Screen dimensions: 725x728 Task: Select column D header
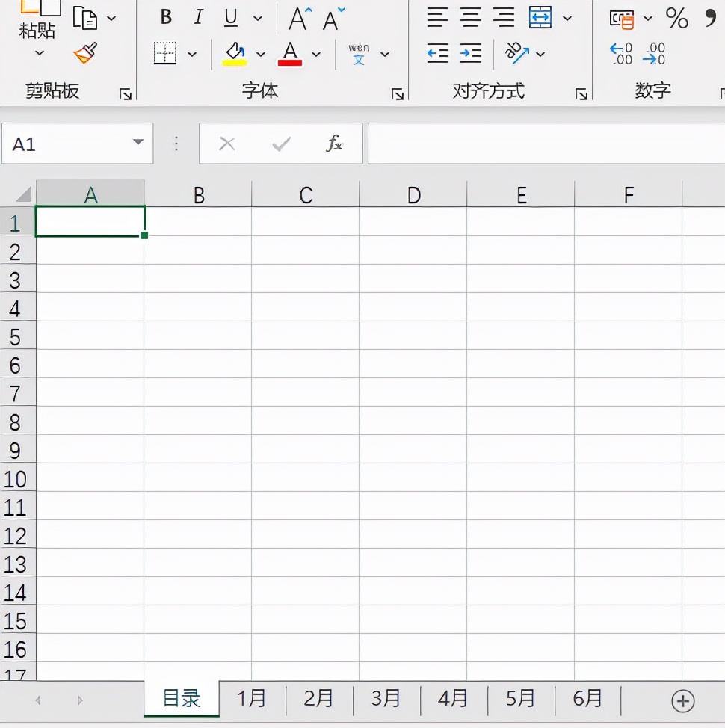[x=413, y=195]
